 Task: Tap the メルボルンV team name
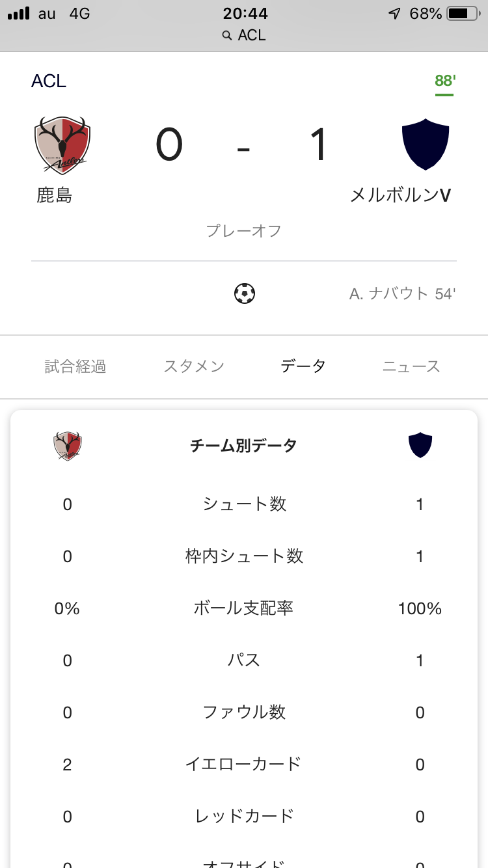coord(400,195)
